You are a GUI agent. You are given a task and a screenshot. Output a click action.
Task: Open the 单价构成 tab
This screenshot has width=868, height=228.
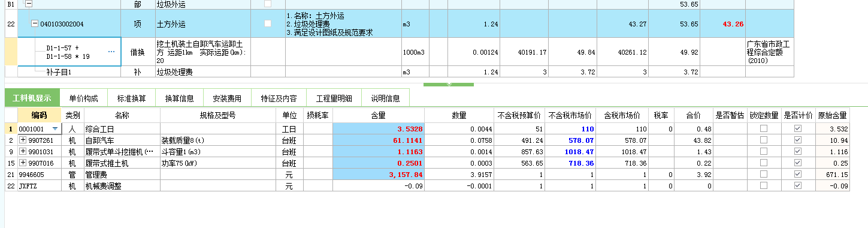tap(83, 98)
